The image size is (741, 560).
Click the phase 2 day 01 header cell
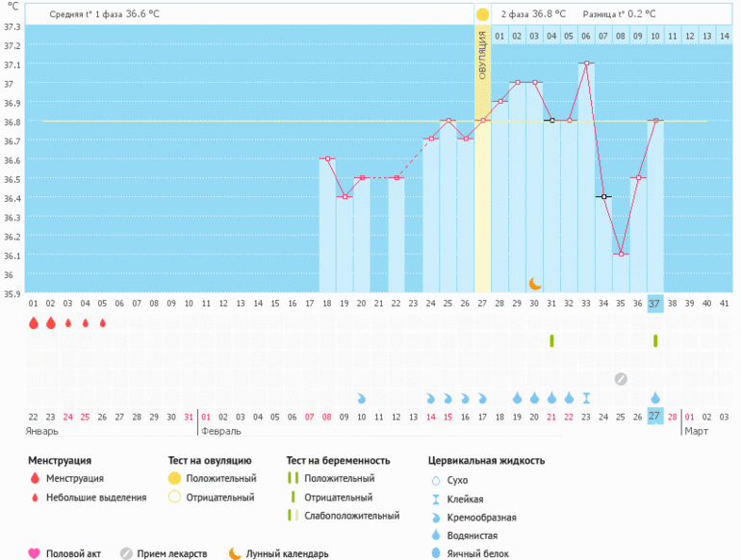(499, 37)
